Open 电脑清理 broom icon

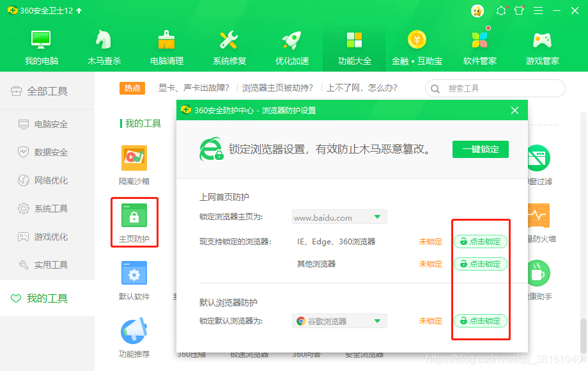tap(167, 47)
